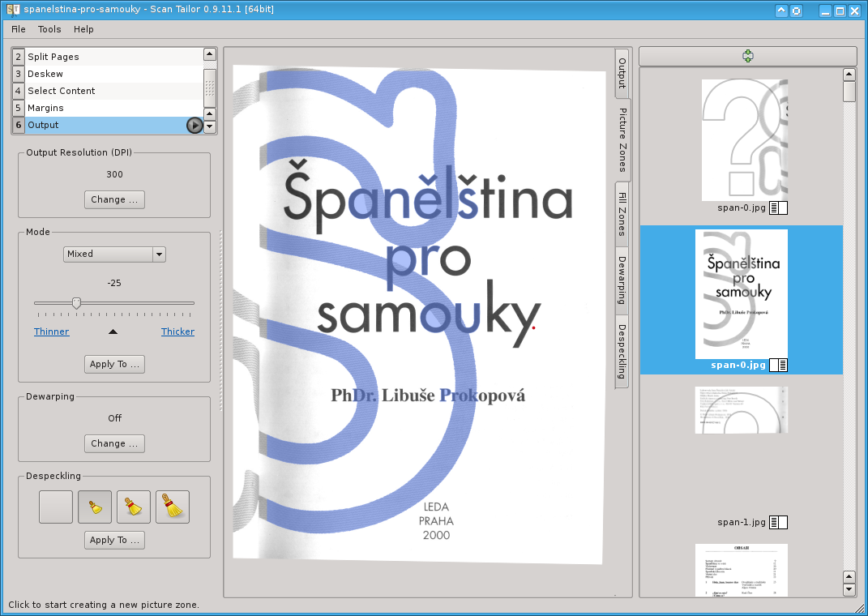Image resolution: width=868 pixels, height=616 pixels.
Task: Select the Split Pages stage
Action: (x=108, y=57)
